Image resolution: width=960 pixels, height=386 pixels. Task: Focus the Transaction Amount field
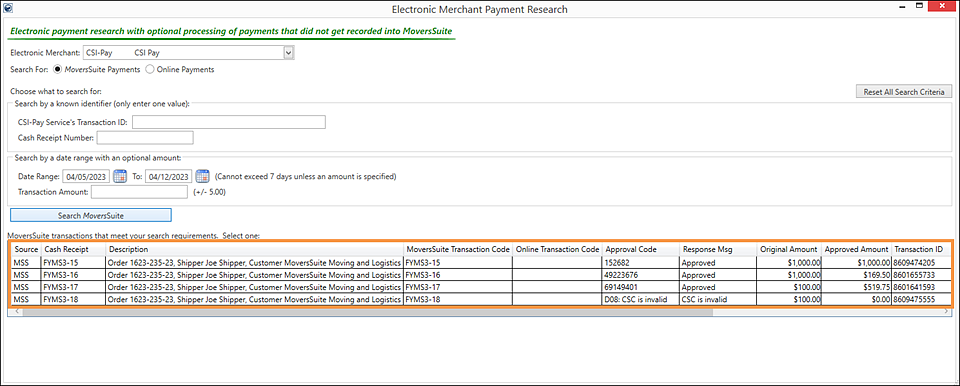(x=139, y=192)
